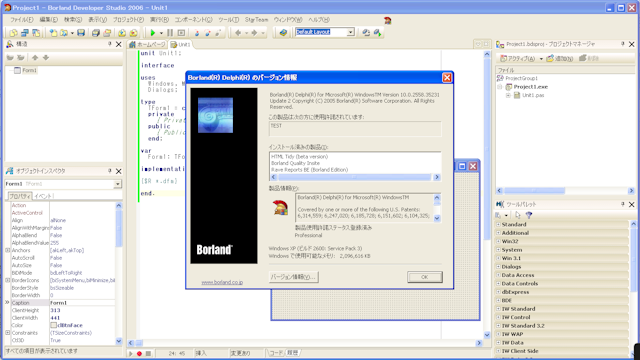The height and width of the screenshot is (360, 640).
Task: Switch to the 履歴 tab below editor
Action: click(292, 353)
